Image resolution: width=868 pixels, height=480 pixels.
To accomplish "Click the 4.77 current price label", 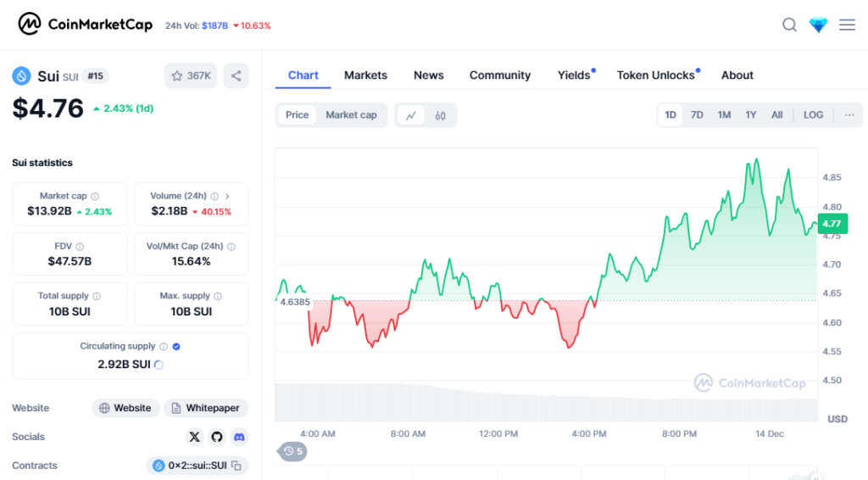I will pos(832,224).
